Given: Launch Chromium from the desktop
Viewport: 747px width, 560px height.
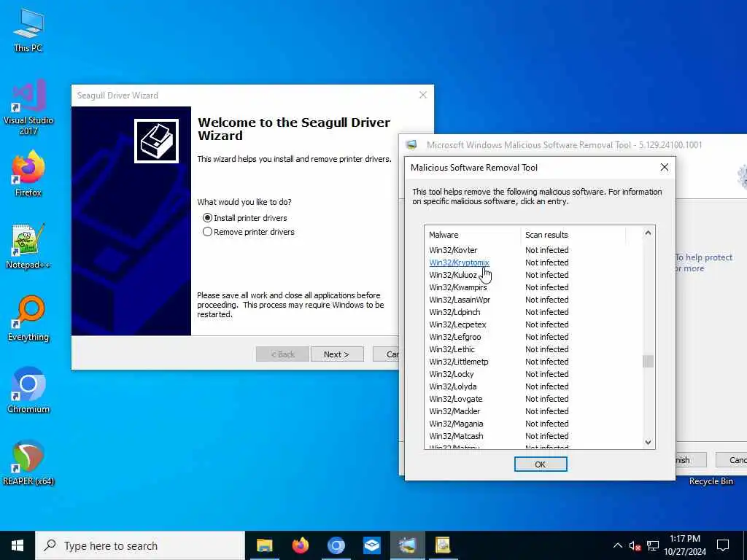Looking at the screenshot, I should pyautogui.click(x=28, y=391).
